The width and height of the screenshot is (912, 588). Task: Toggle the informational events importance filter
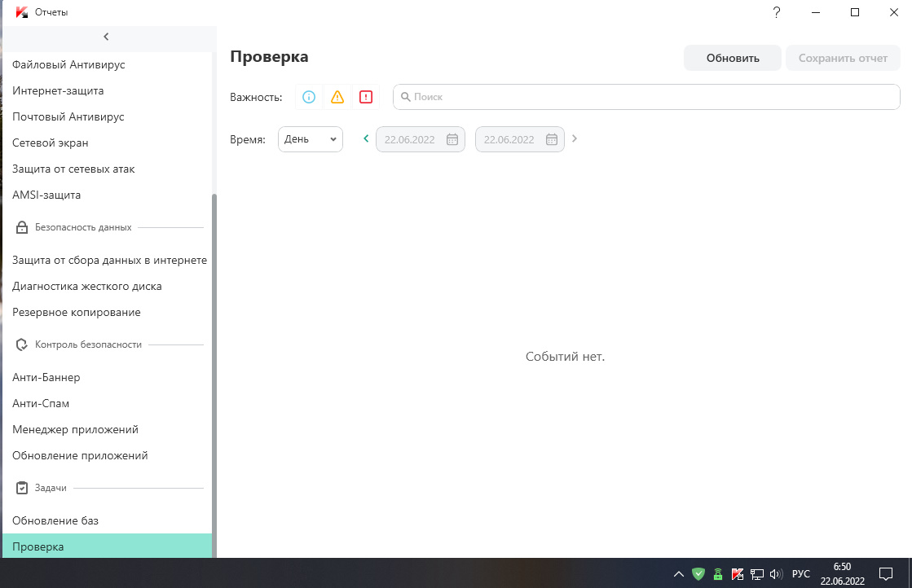tap(309, 97)
